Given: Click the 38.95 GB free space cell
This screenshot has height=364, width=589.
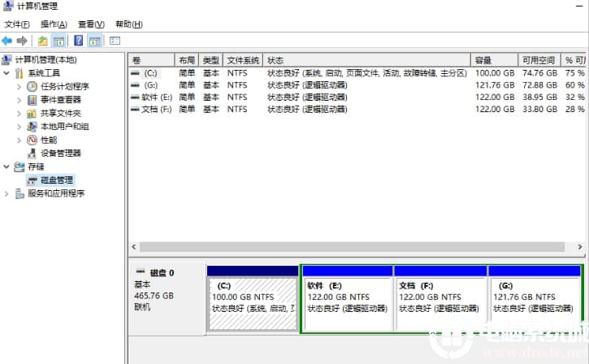Looking at the screenshot, I should coord(539,97).
